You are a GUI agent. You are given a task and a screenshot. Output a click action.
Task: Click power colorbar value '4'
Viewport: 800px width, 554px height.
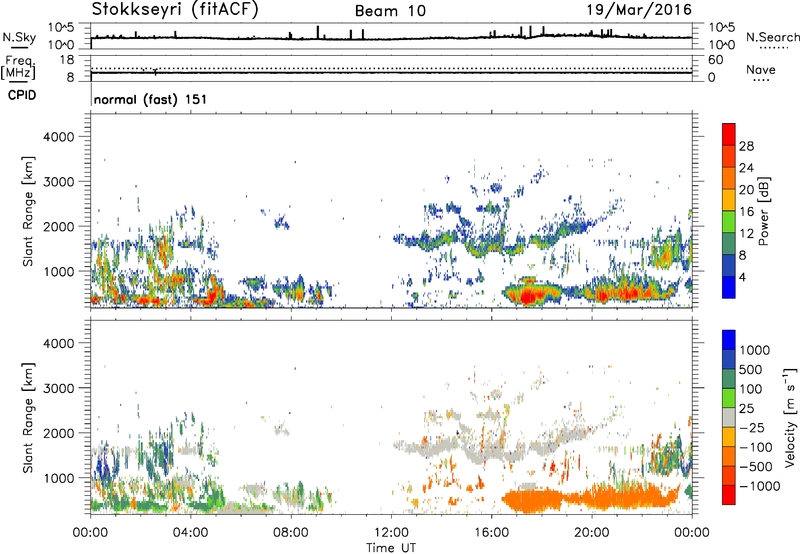tap(742, 277)
